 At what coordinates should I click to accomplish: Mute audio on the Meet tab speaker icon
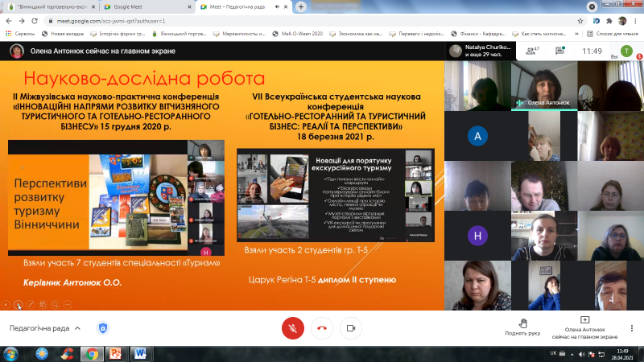277,7
